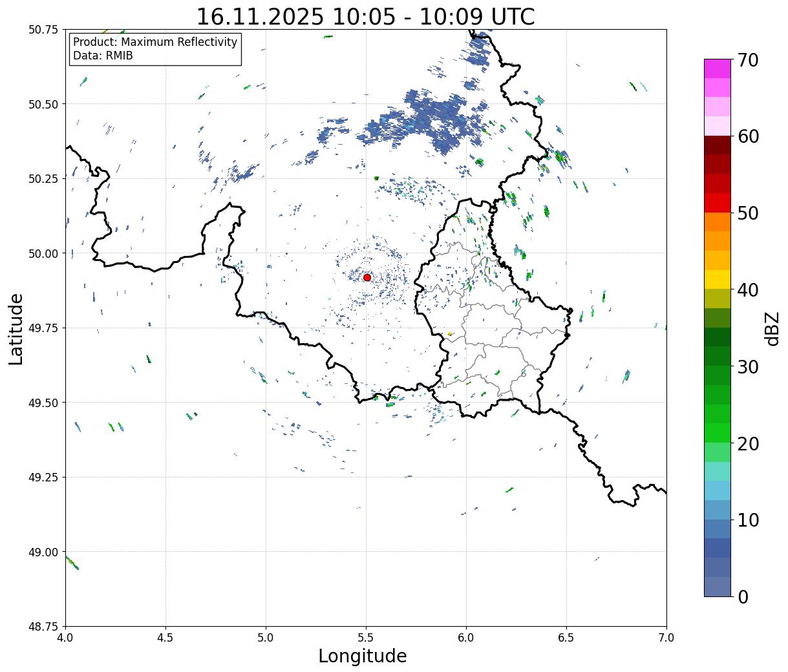Click the colorbar tick label 40

pyautogui.click(x=748, y=290)
